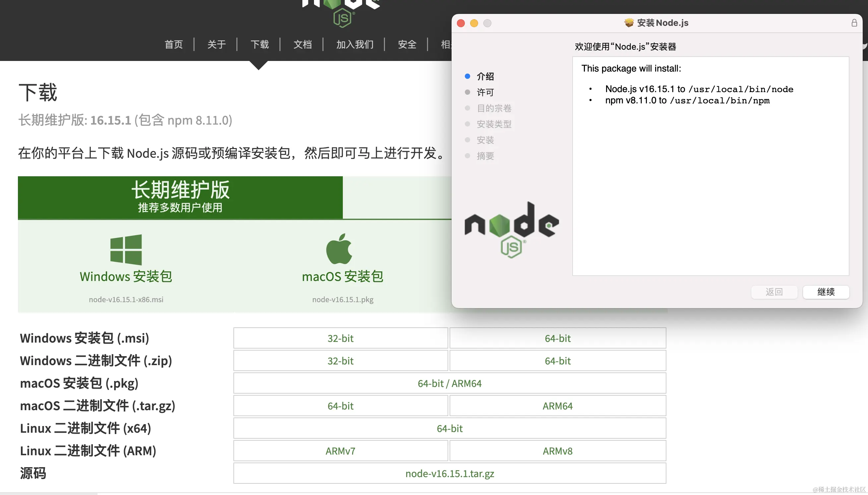Viewport: 868px width, 495px height.
Task: Select the 介绍 step in installer sidebar
Action: coord(485,77)
